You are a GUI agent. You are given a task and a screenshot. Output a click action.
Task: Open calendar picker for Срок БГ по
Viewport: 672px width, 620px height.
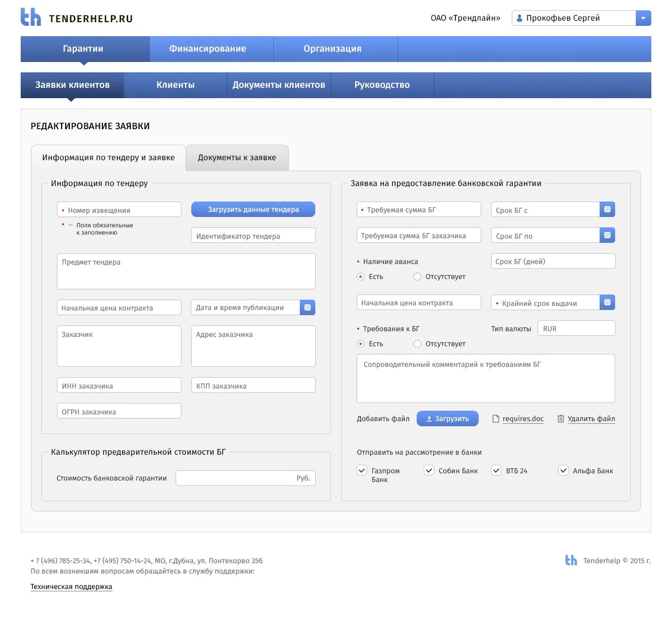click(607, 235)
